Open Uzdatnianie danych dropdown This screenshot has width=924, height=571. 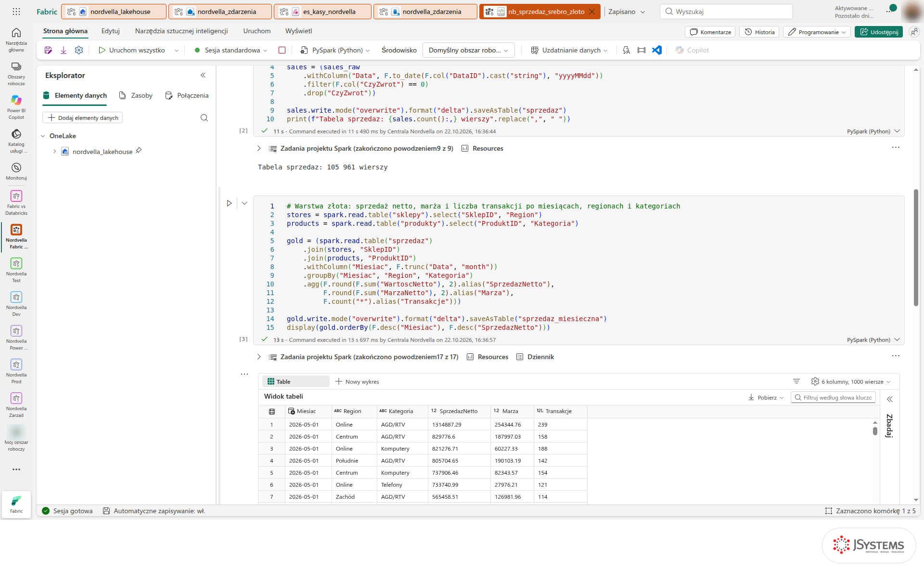569,50
